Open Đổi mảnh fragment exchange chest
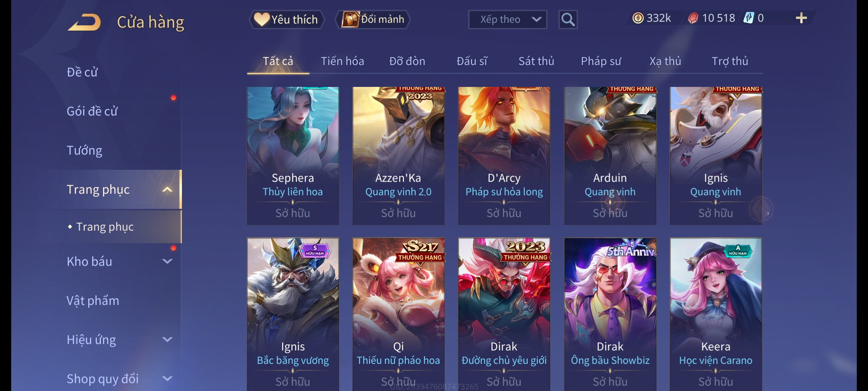 point(373,20)
